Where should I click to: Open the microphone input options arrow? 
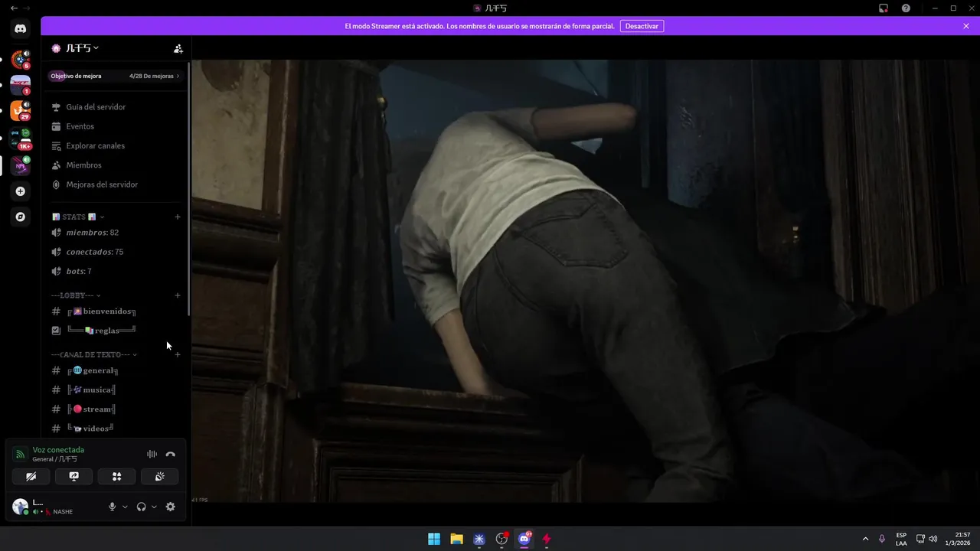[125, 507]
